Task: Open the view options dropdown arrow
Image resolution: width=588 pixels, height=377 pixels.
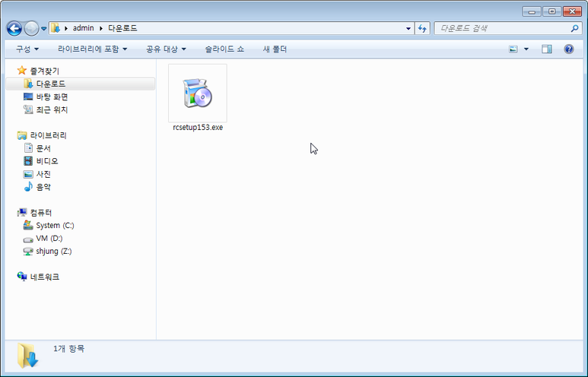Action: (x=526, y=49)
